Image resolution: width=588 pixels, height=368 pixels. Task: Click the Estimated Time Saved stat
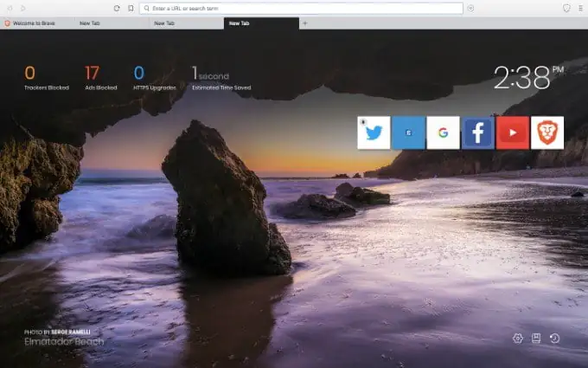pos(221,78)
